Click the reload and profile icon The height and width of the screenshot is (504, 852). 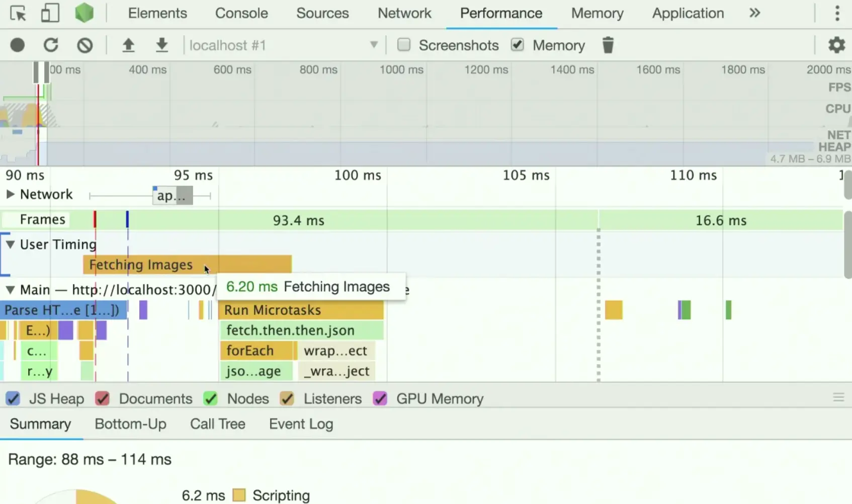[51, 45]
